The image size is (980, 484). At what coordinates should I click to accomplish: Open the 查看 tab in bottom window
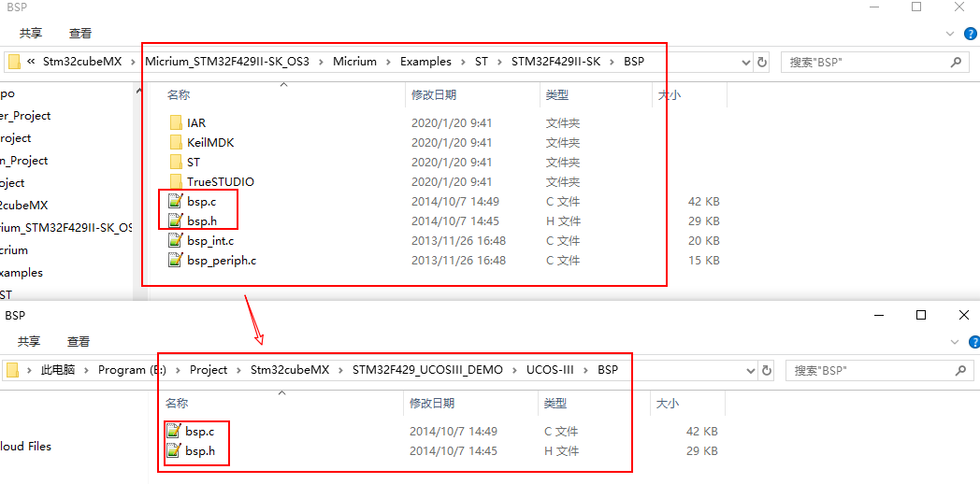pyautogui.click(x=79, y=342)
